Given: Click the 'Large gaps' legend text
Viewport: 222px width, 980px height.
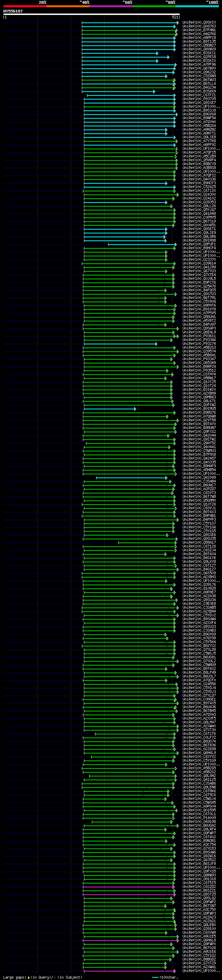Looking at the screenshot, I should pyautogui.click(x=15, y=977).
